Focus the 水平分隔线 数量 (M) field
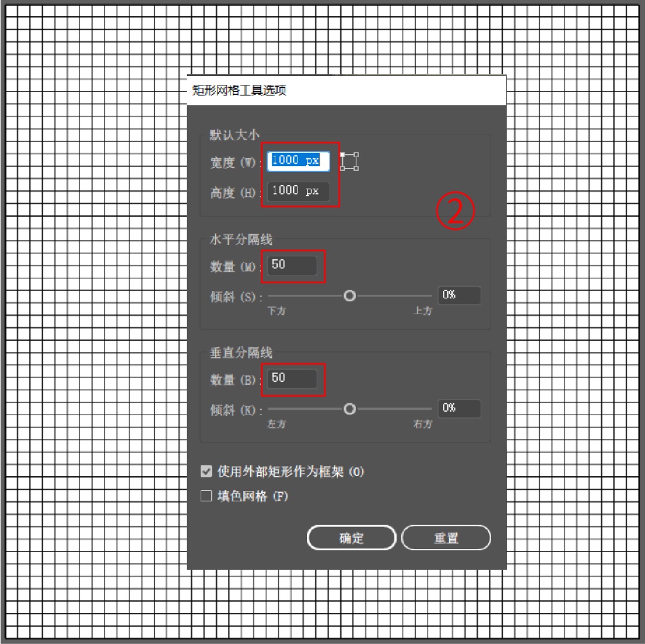645x644 pixels. pos(292,265)
